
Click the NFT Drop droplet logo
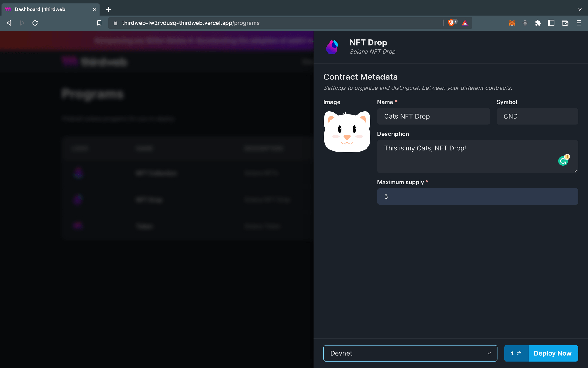332,47
